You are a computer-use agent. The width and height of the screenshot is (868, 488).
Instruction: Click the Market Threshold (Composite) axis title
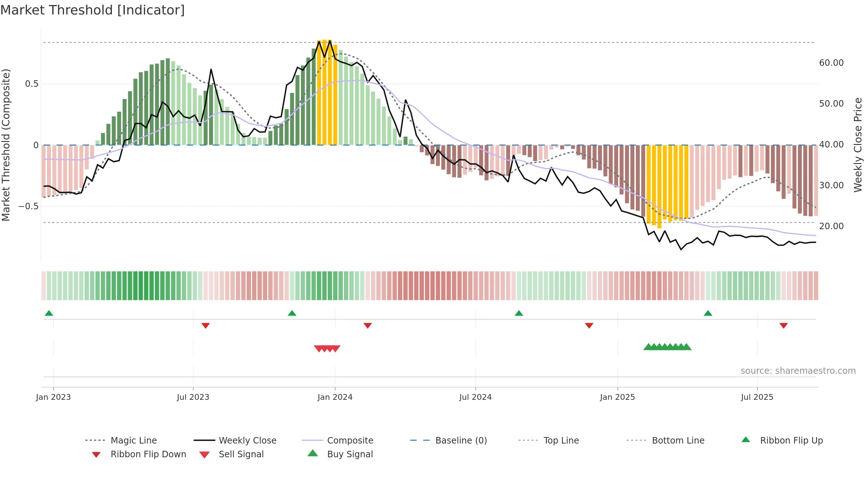tap(6, 145)
